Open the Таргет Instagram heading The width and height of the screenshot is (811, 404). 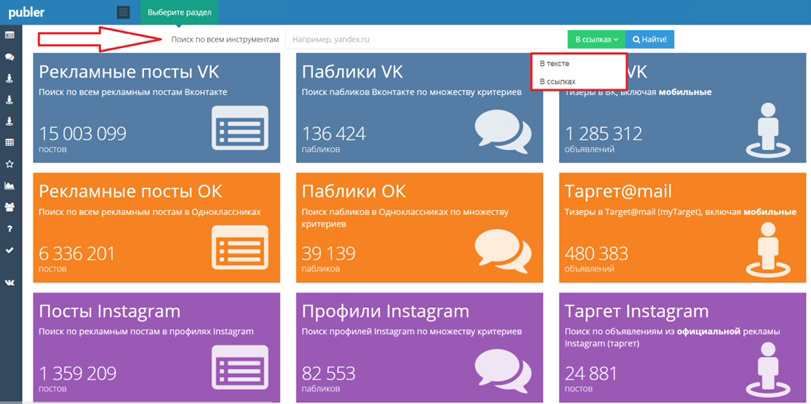pyautogui.click(x=637, y=312)
